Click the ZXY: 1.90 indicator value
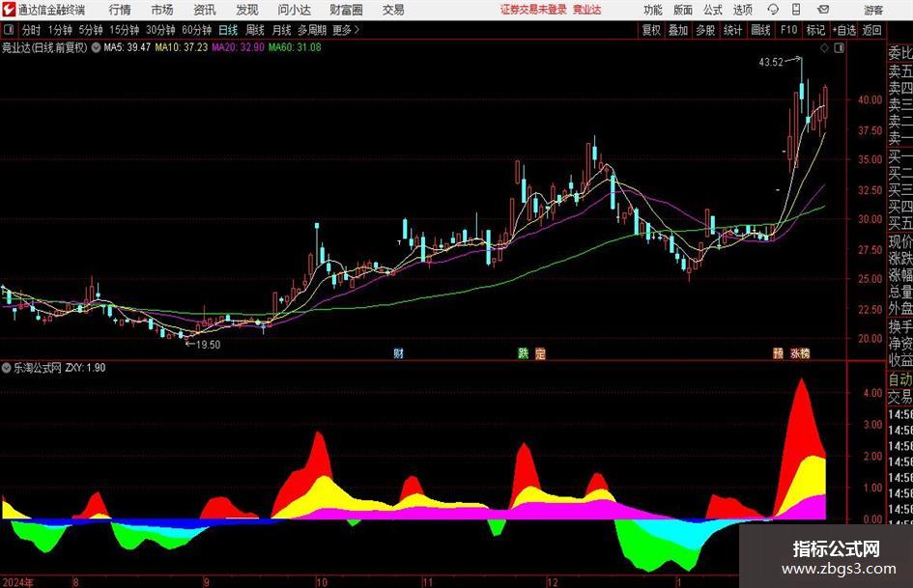 (86, 368)
